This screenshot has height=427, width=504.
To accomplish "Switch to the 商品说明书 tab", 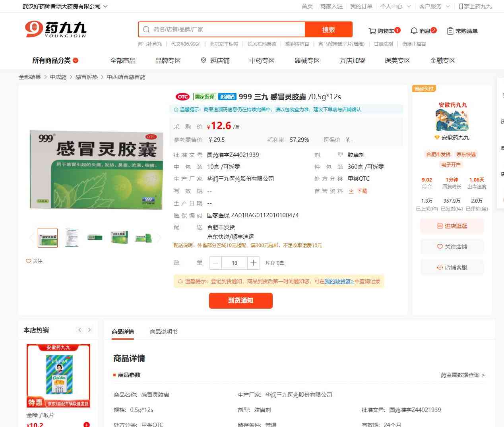I will 163,332.
